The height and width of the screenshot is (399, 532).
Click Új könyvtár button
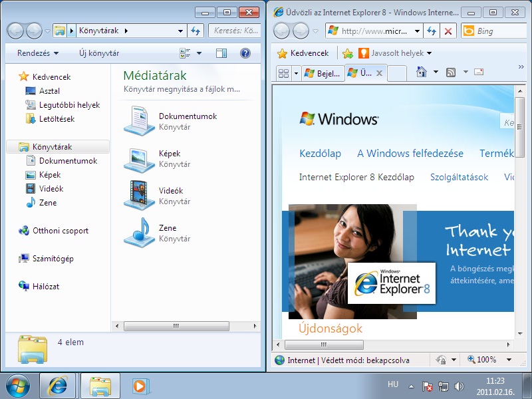(99, 53)
